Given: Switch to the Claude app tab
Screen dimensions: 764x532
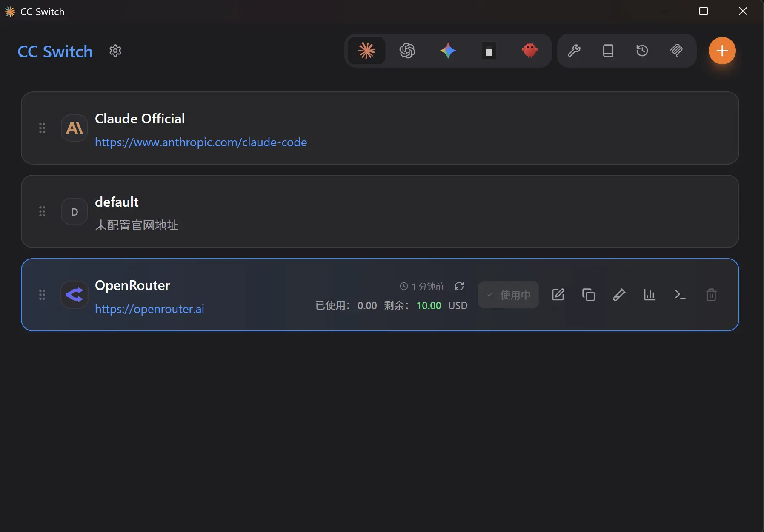Looking at the screenshot, I should pyautogui.click(x=366, y=51).
